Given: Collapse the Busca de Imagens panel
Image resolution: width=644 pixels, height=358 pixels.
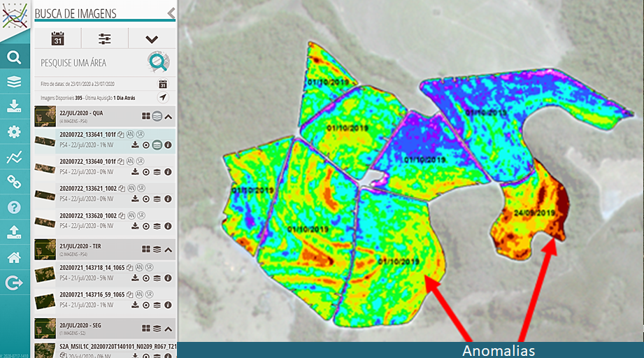Looking at the screenshot, I should coord(171,13).
